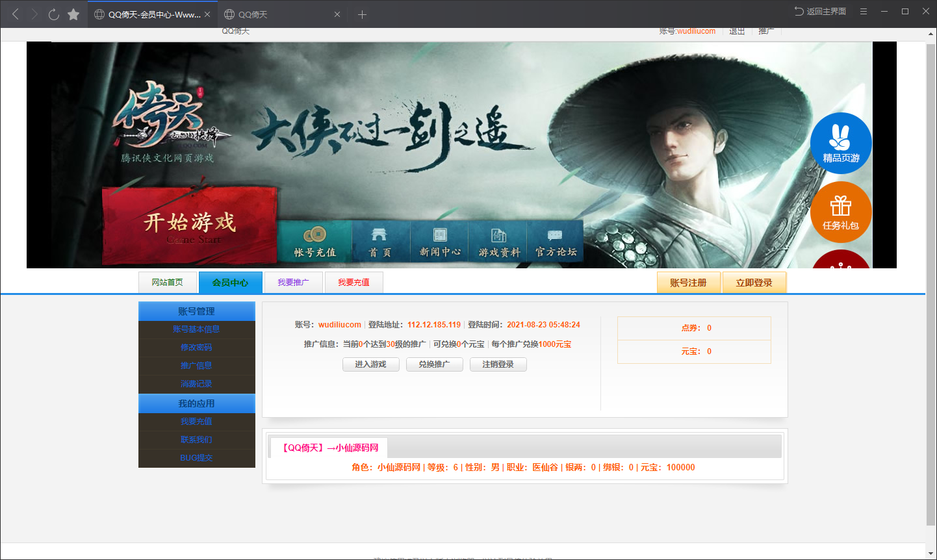937x560 pixels.
Task: Click the wudiliucom account name in top bar
Action: pos(696,31)
